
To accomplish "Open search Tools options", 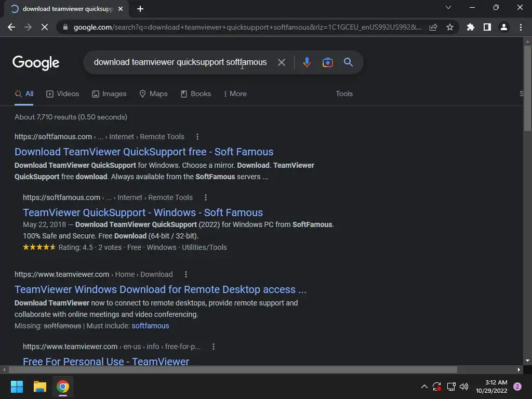I will pyautogui.click(x=344, y=94).
